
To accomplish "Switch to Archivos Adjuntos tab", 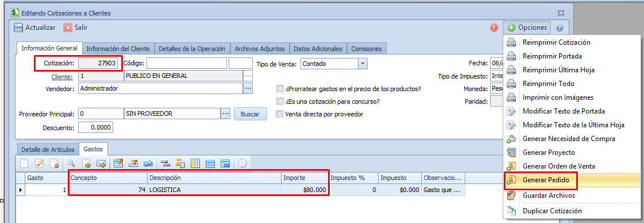I will click(260, 49).
